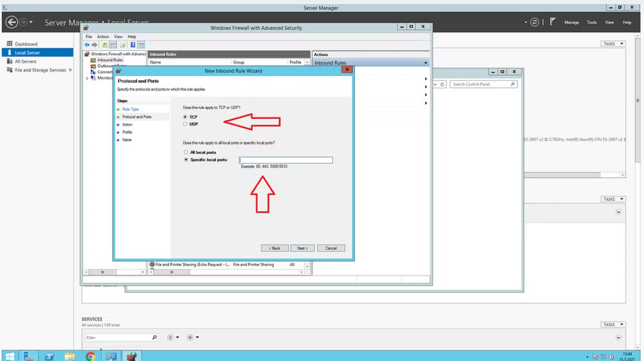Open the middle TASKS dropdown in Server Manager
644x361 pixels.
click(x=613, y=199)
